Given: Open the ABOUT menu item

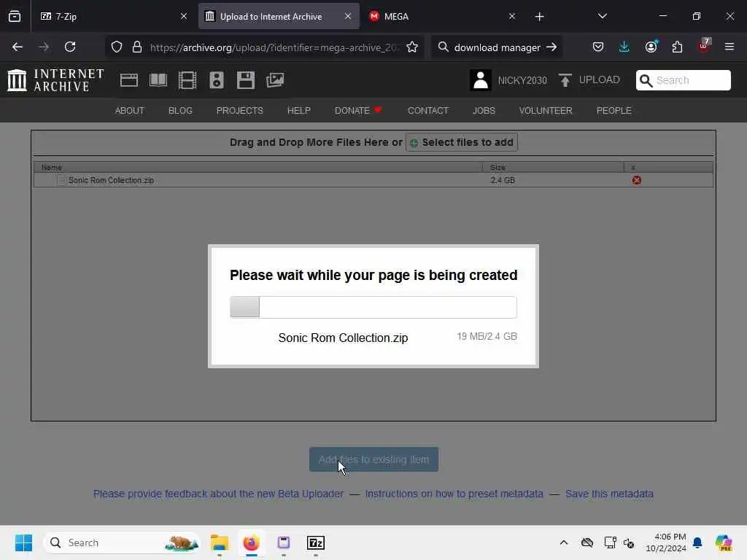Looking at the screenshot, I should click(130, 111).
